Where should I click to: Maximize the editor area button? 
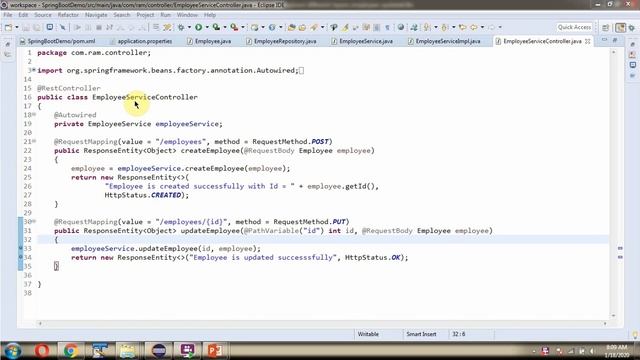[615, 40]
